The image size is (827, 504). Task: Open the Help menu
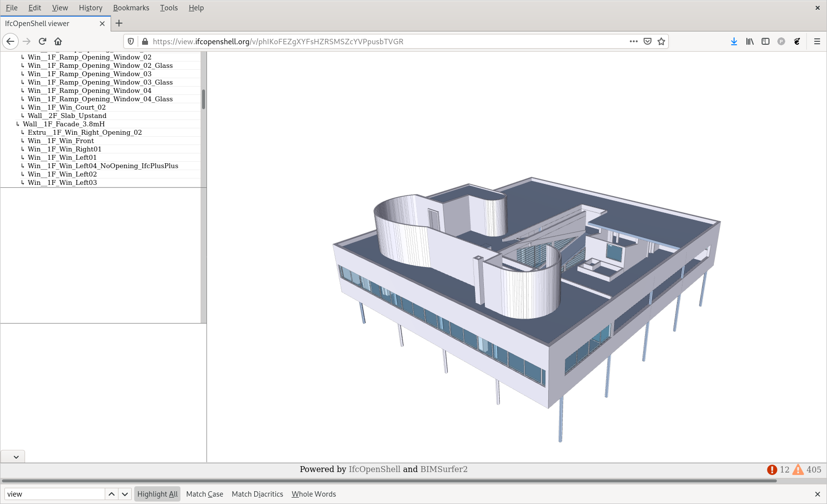point(196,8)
